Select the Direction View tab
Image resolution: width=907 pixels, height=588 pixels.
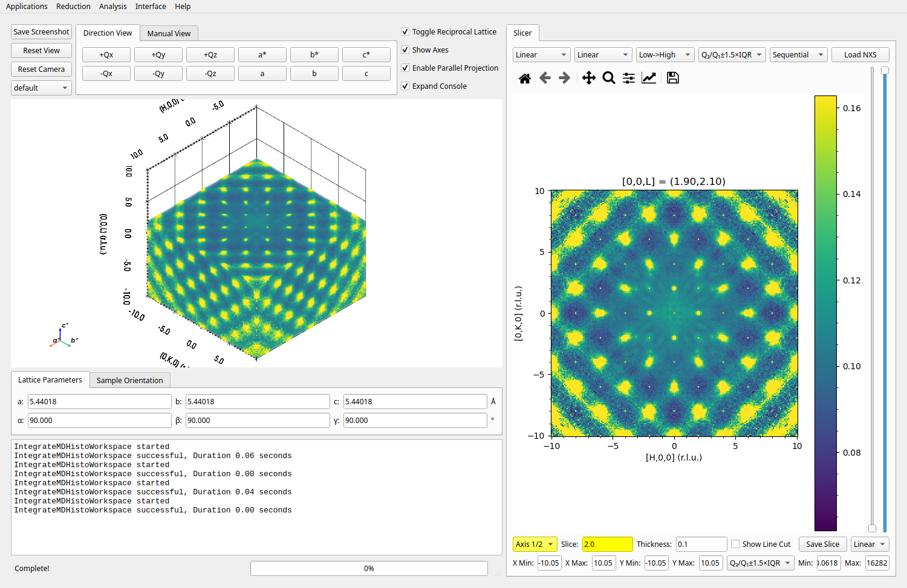108,33
